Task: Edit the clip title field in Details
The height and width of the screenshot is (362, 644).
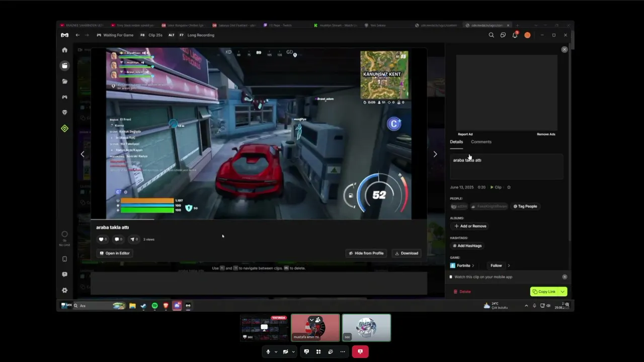Action: (x=507, y=166)
